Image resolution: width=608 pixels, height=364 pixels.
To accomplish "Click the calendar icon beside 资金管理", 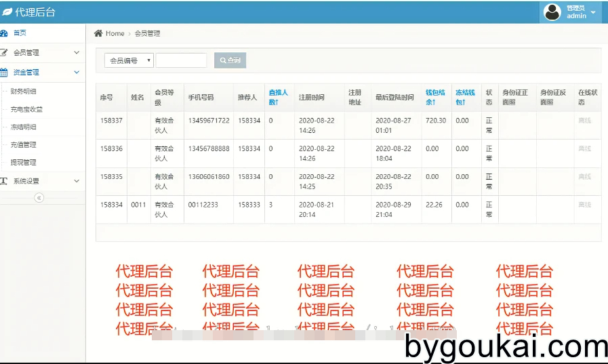I will [x=4, y=72].
